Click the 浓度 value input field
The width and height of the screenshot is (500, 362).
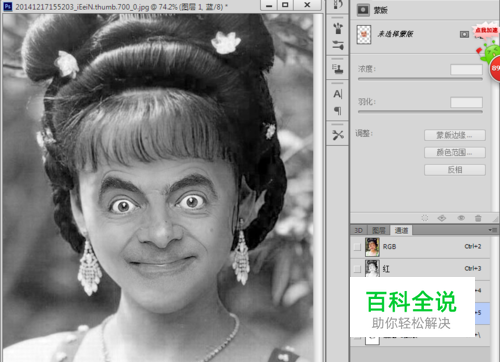pyautogui.click(x=466, y=69)
